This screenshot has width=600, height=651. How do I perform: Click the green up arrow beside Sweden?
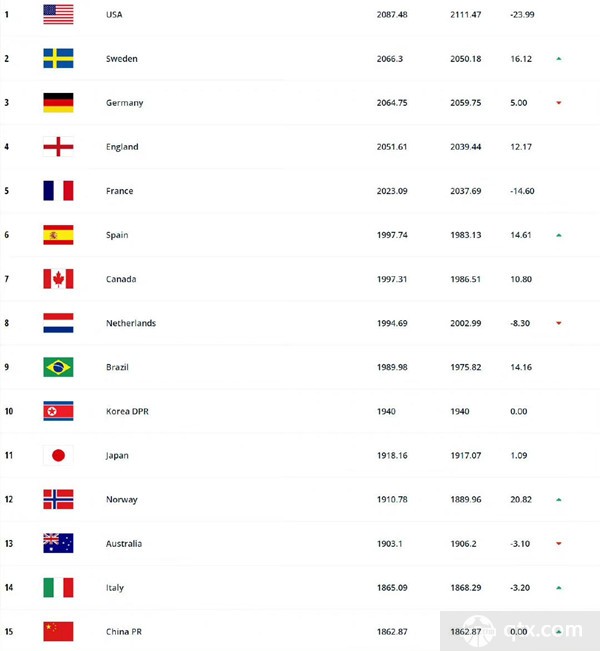point(558,59)
